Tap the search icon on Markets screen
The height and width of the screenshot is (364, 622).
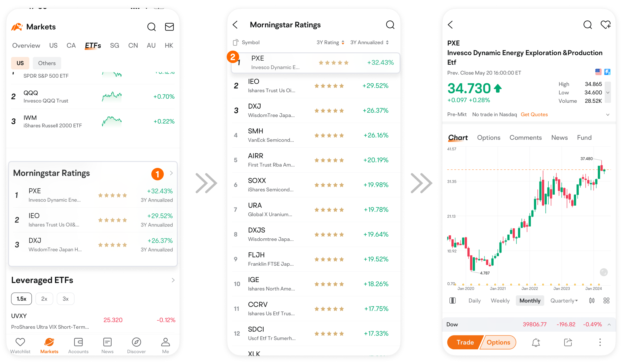[x=151, y=27]
